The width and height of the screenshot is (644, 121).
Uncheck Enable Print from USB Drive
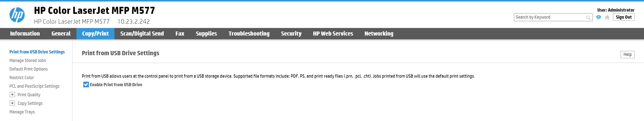pyautogui.click(x=86, y=85)
